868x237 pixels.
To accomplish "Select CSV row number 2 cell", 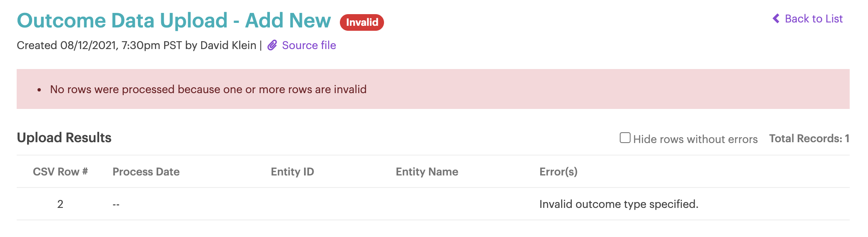I will coord(60,204).
